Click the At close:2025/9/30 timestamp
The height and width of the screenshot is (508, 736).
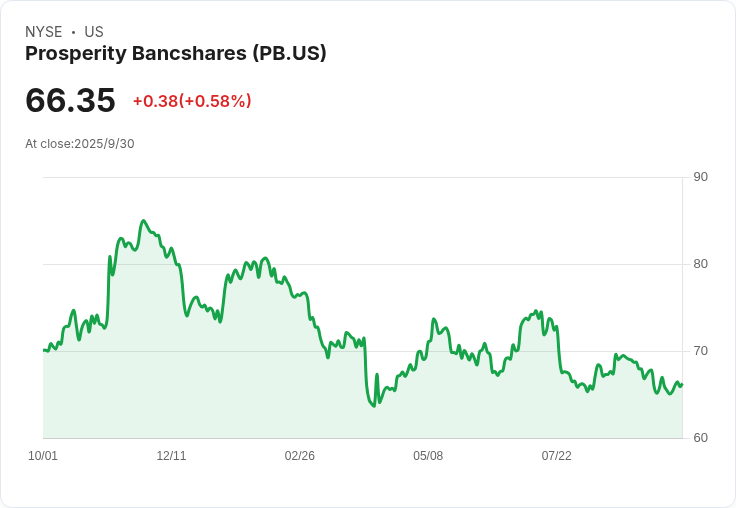(x=80, y=144)
